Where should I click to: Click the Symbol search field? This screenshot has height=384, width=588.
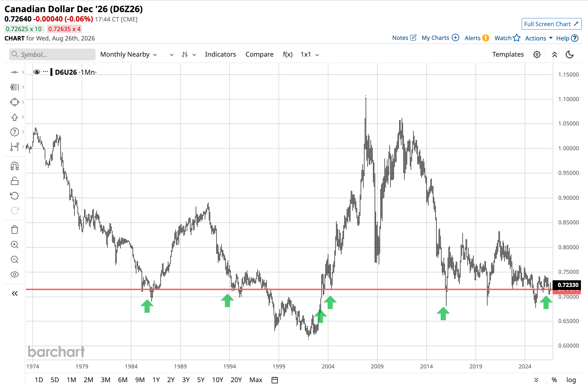(x=52, y=54)
